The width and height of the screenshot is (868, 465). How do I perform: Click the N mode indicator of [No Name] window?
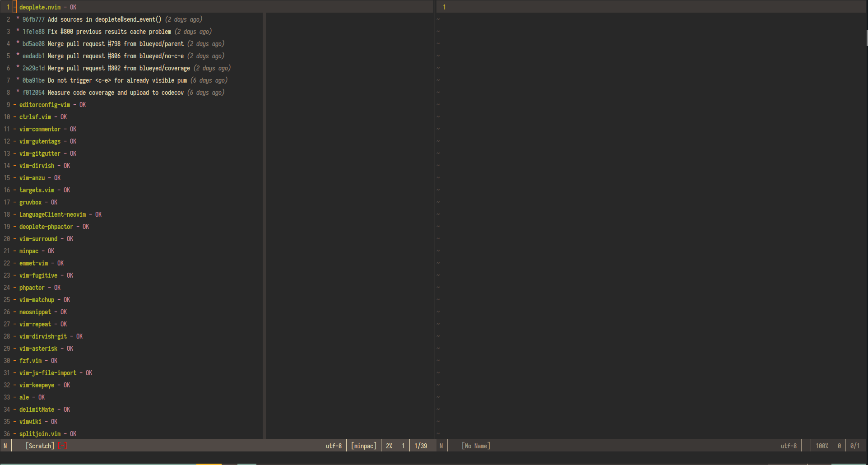(x=441, y=446)
